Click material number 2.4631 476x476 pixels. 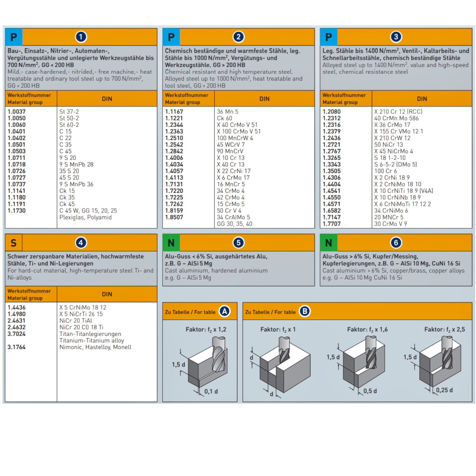coord(16,321)
